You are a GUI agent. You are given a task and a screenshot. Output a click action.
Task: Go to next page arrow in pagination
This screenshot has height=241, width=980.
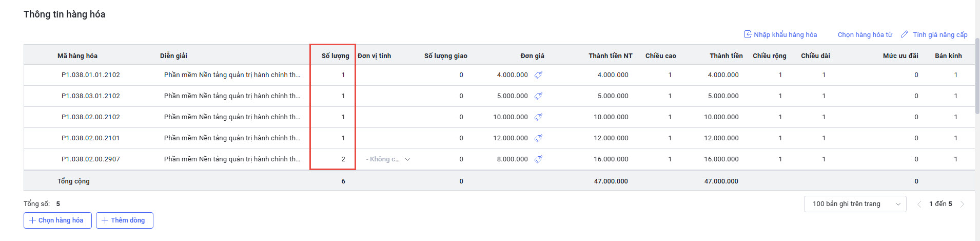tap(962, 204)
